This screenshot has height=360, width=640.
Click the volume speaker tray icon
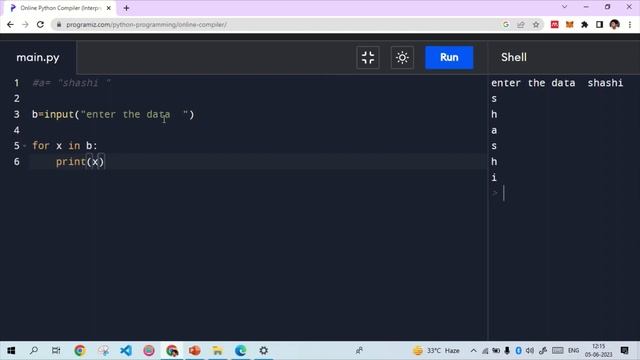pyautogui.click(x=530, y=350)
